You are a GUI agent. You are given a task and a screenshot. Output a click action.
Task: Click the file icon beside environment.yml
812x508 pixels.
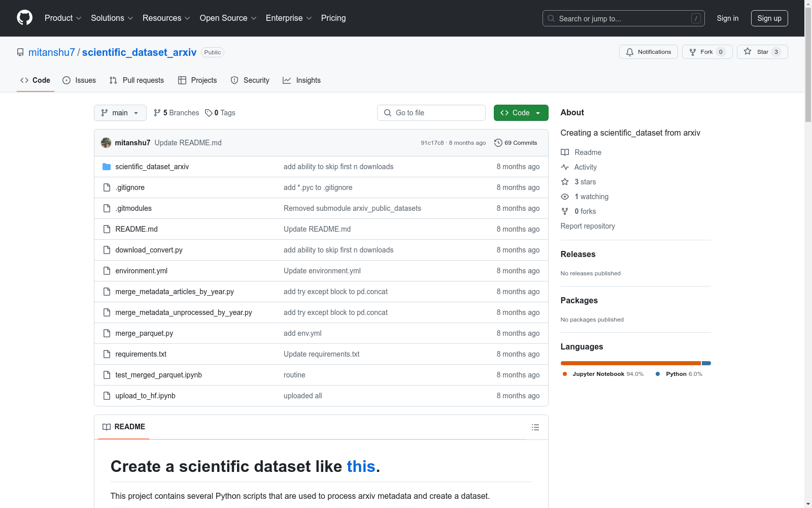pos(107,271)
